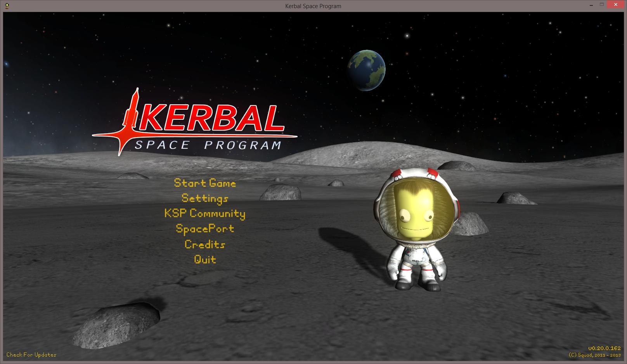Screen dimensions: 627x364
Task: Click the (C) Squad, 2011 - 2013 copyright text
Action: tap(595, 355)
